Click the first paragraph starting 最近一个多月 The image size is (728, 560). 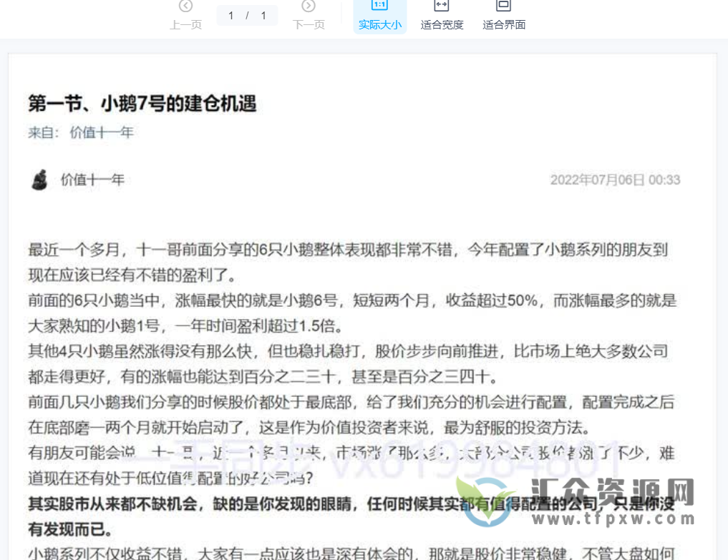[348, 262]
